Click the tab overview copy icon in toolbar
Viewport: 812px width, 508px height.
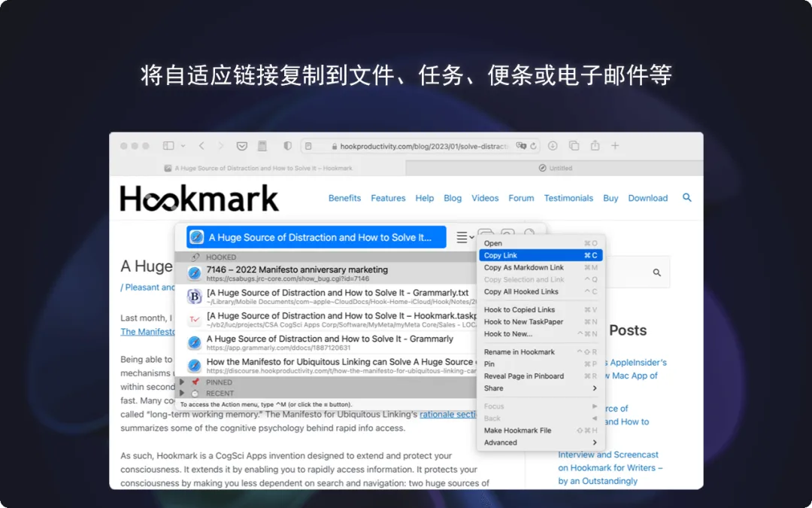[x=574, y=145]
